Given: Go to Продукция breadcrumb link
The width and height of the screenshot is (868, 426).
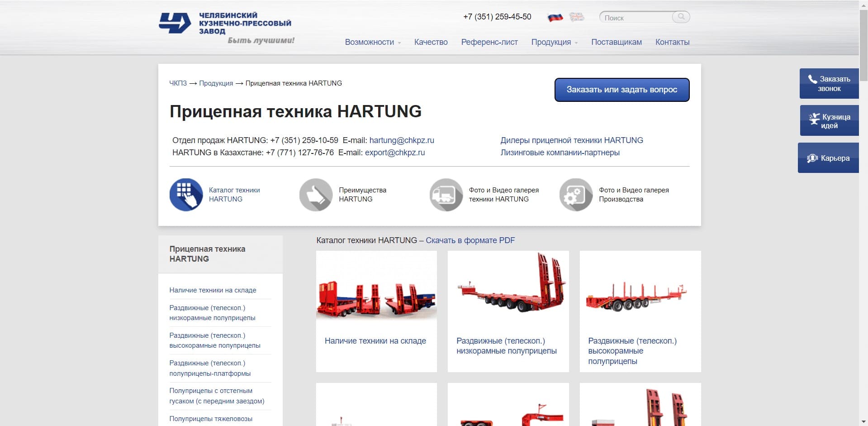Looking at the screenshot, I should click(x=216, y=83).
